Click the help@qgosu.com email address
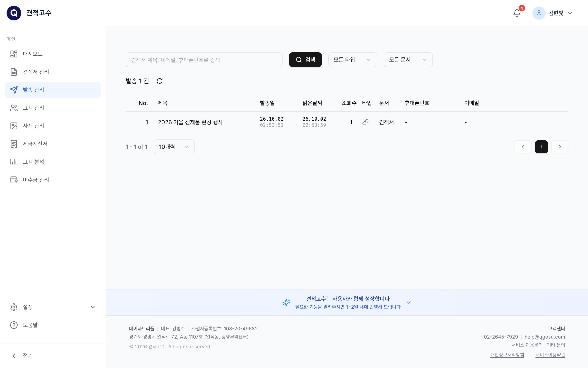The image size is (588, 368). tap(545, 337)
